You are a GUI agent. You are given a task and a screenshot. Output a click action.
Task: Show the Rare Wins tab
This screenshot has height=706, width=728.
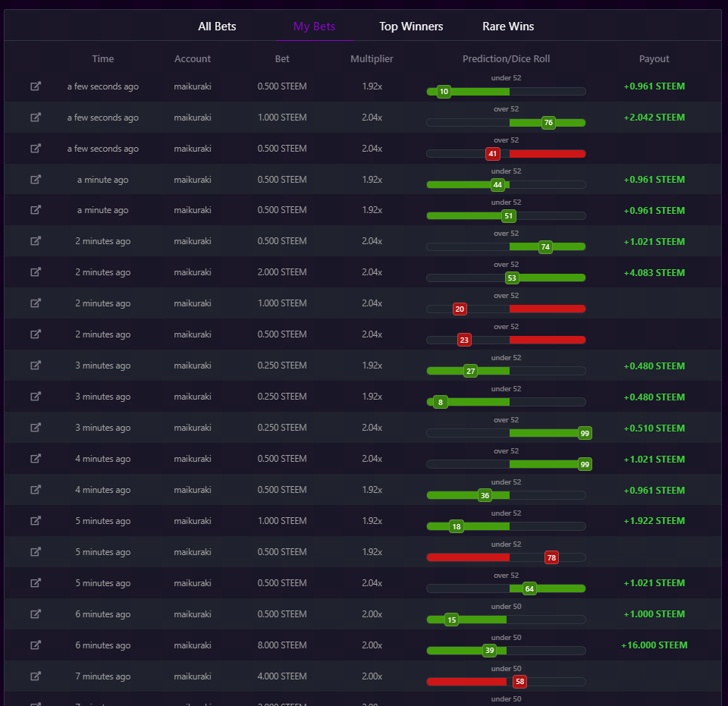508,27
